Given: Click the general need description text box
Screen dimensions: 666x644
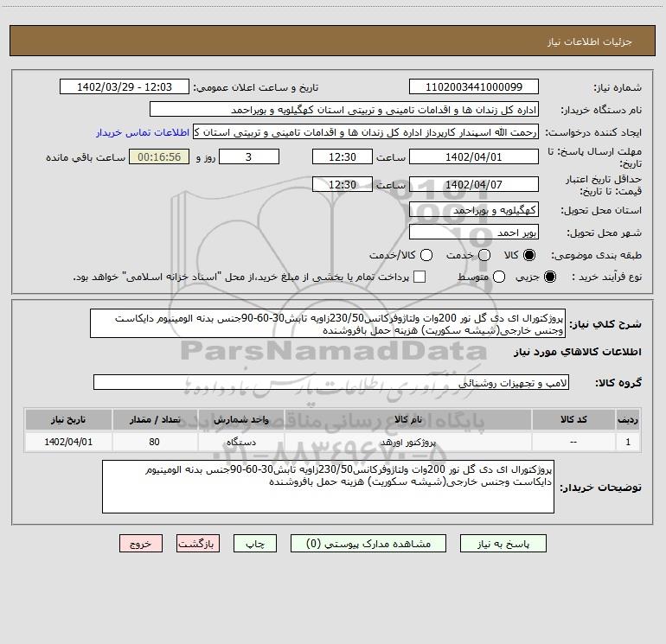Looking at the screenshot, I should point(328,324).
